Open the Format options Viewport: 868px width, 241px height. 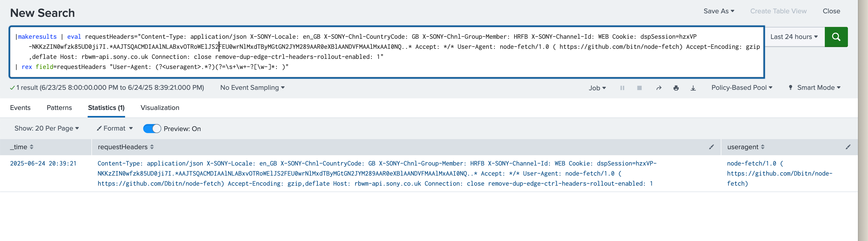[x=114, y=129]
